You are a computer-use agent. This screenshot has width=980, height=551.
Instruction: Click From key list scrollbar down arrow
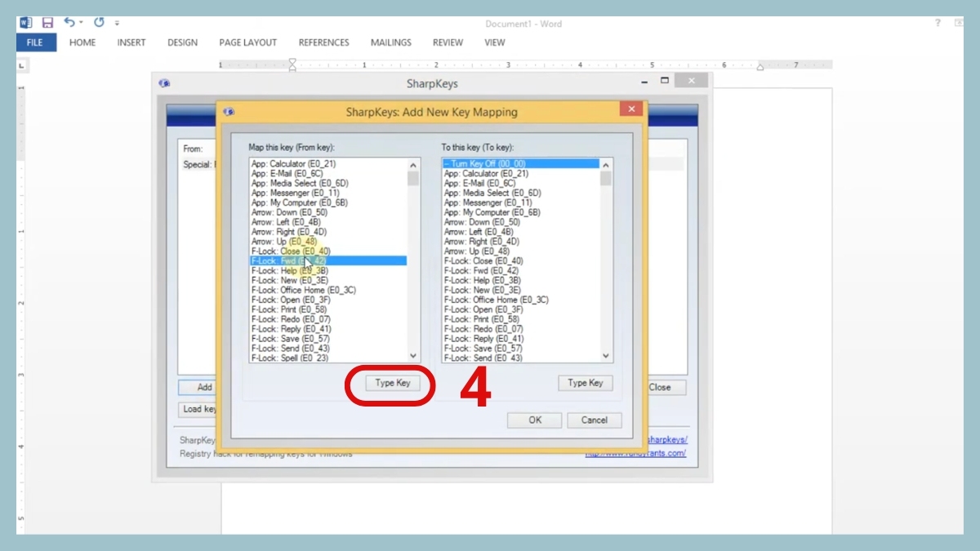tap(413, 356)
